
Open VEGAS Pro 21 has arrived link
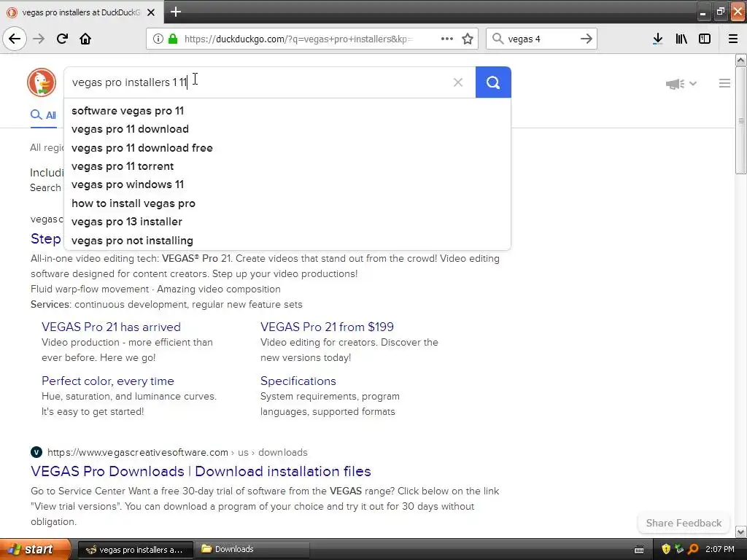(111, 327)
